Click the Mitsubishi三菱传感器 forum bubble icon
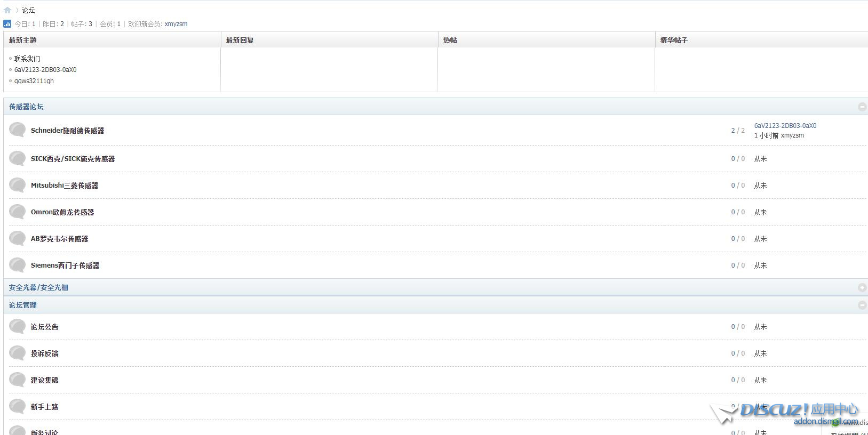The width and height of the screenshot is (868, 435). 18,185
